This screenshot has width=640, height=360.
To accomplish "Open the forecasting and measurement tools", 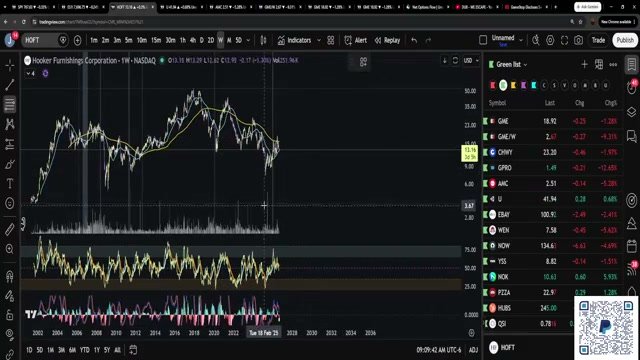I will tap(10, 144).
